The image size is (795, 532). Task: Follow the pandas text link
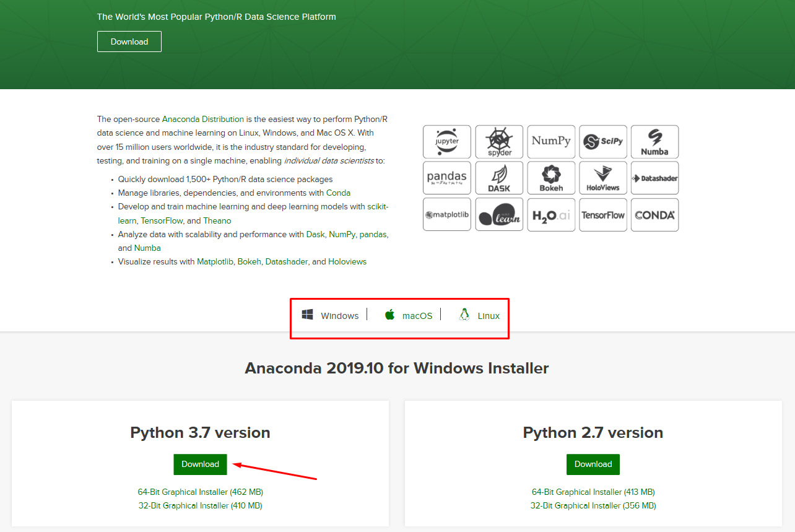click(373, 234)
